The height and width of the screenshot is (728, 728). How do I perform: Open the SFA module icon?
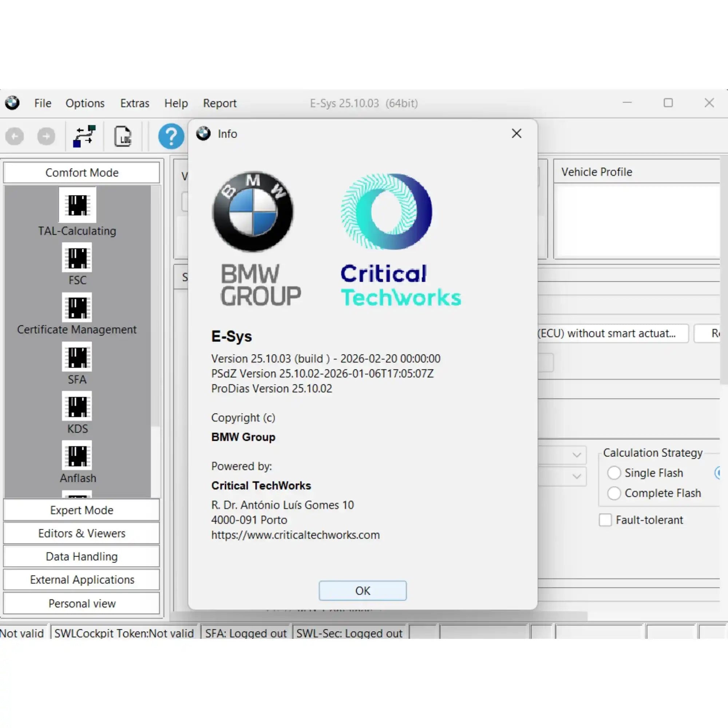(77, 356)
